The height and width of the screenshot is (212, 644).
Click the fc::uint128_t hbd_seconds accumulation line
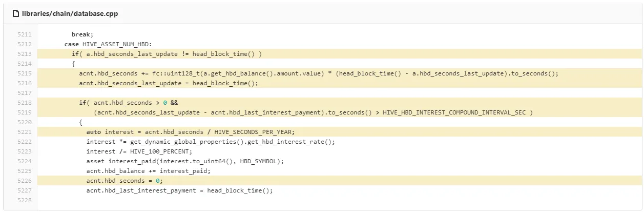point(318,73)
